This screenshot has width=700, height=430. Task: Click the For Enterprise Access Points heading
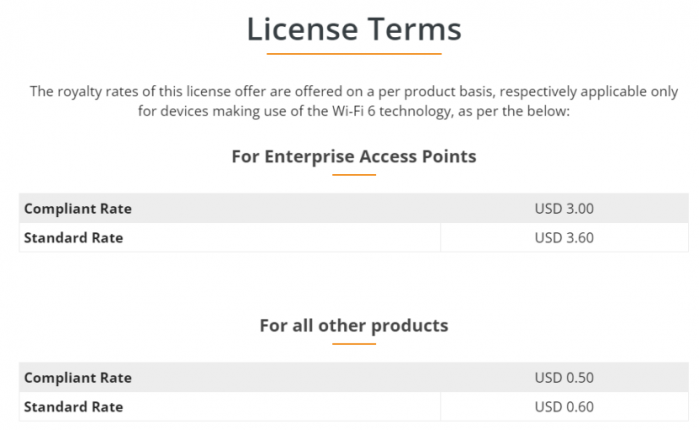354,156
